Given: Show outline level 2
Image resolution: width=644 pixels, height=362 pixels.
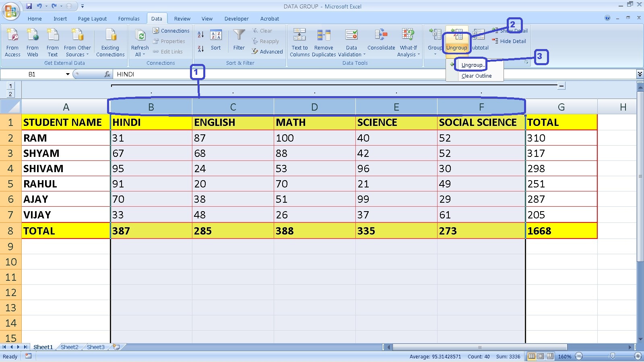Looking at the screenshot, I should click(10, 94).
